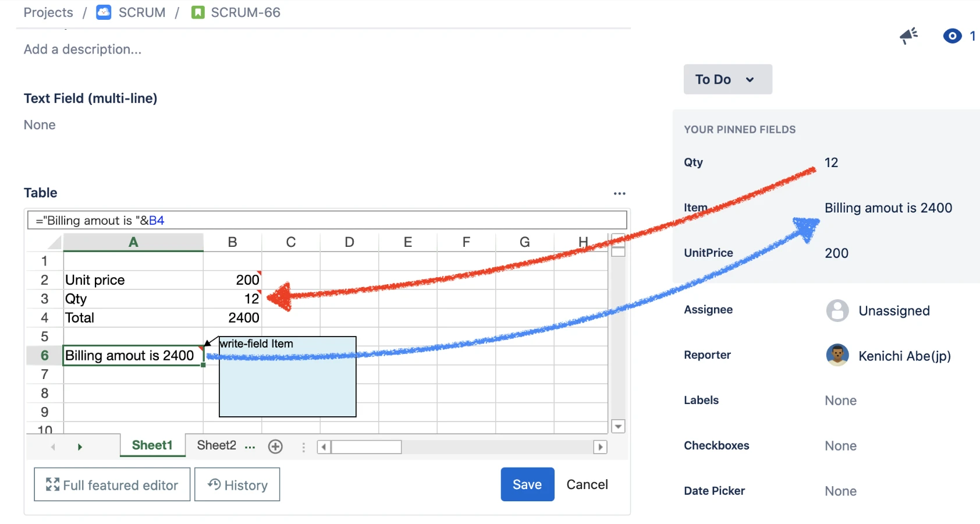The width and height of the screenshot is (980, 524).
Task: Toggle watching with the eye icon
Action: [x=952, y=36]
